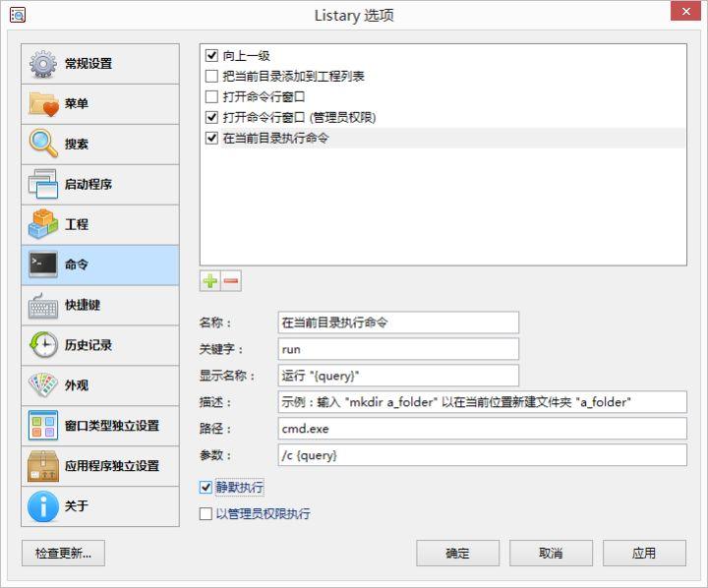
Task: Select the 打开命令行窗口 row text
Action: (x=264, y=96)
